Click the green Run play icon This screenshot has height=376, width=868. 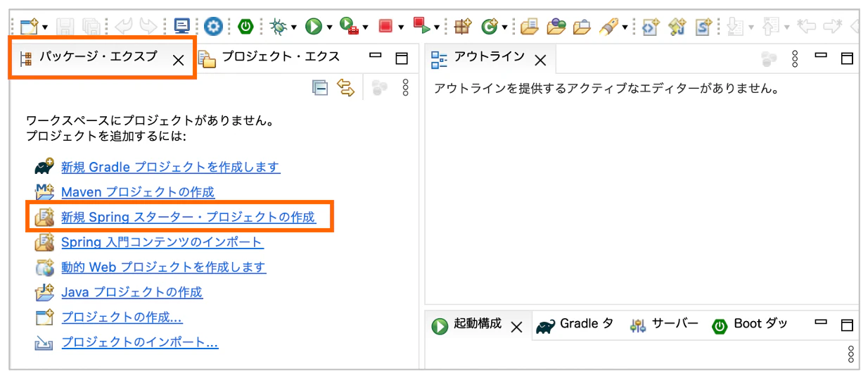coord(314,27)
